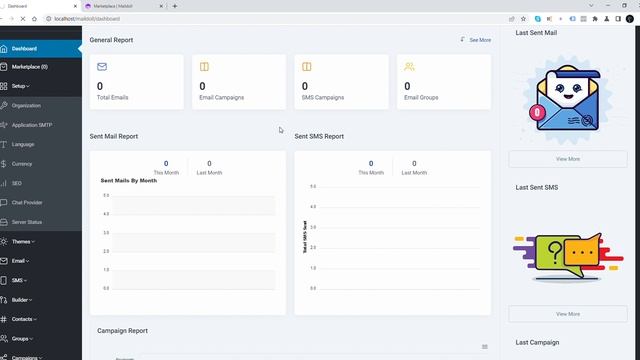Click the Setup grid icon

[x=4, y=86]
